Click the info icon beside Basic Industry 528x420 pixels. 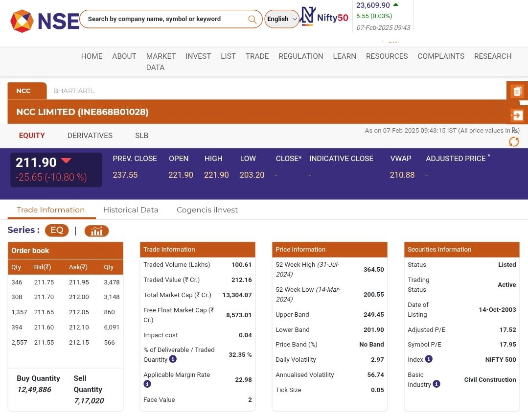[x=436, y=384]
